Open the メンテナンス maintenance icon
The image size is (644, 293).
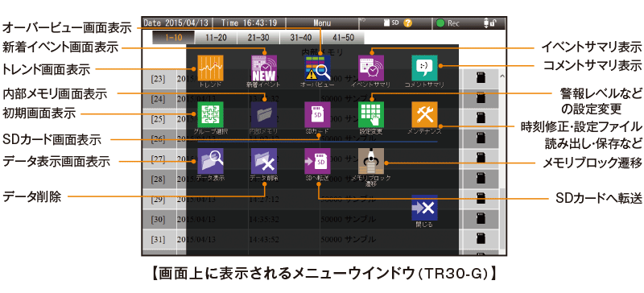click(x=424, y=114)
